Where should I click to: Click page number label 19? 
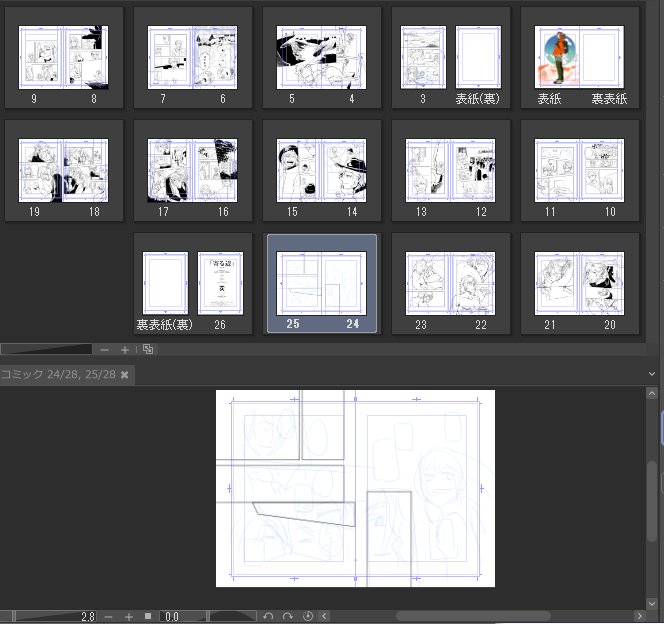pos(34,212)
